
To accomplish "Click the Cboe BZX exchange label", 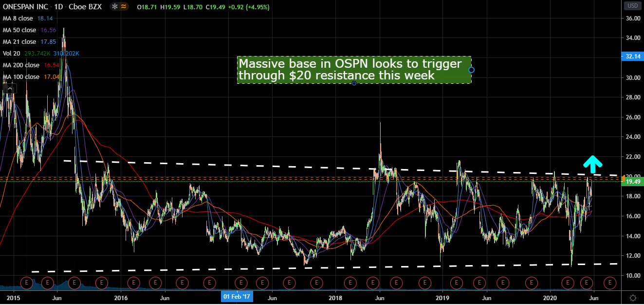I will [x=86, y=7].
